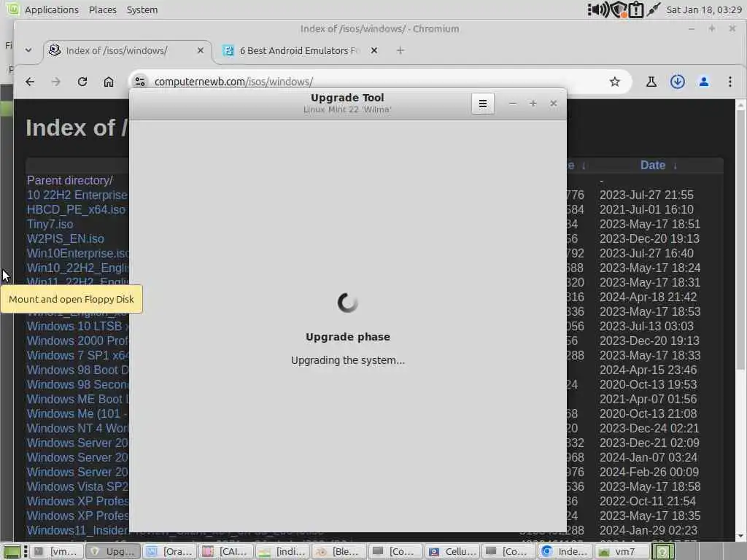Open the W2PIS_EN.iso link
This screenshot has width=747, height=560.
click(65, 238)
